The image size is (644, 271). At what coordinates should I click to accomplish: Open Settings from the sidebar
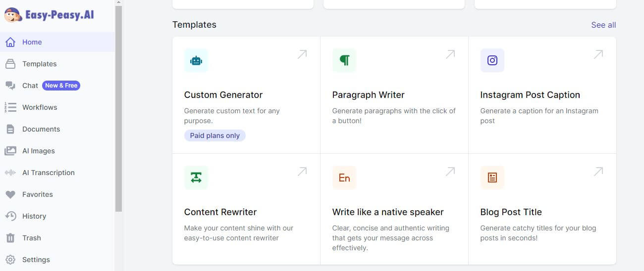click(36, 260)
